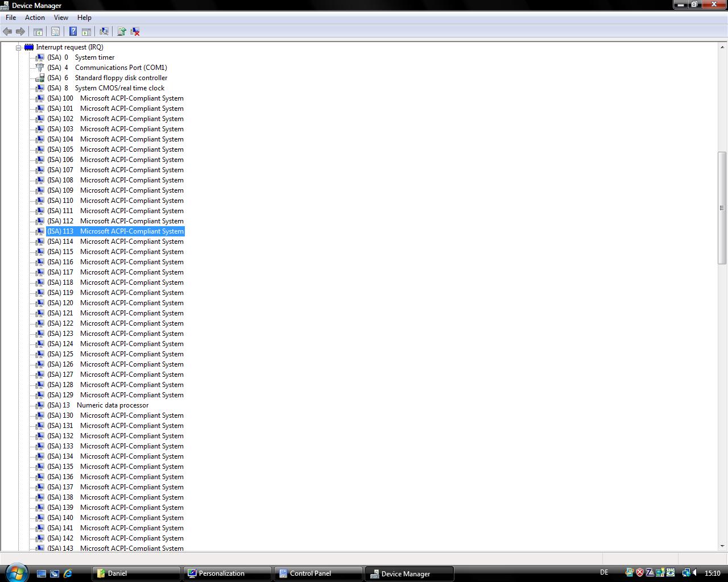Viewport: 728px width, 582px height.
Task: Select (ISA) 100 Microsoft ACPI-Compliant System
Action: tap(115, 98)
